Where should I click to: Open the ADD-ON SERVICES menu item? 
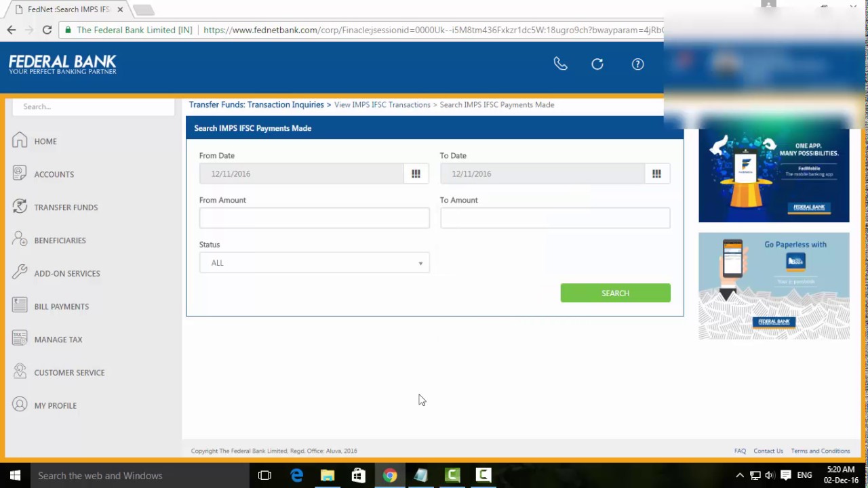coord(67,274)
